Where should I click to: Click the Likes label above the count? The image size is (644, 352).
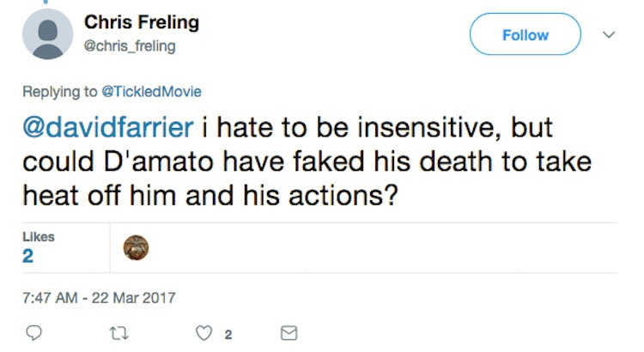click(39, 235)
